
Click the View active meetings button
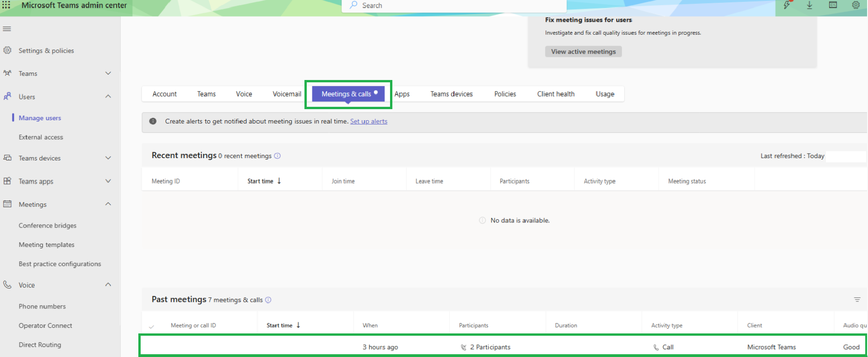[x=583, y=51]
